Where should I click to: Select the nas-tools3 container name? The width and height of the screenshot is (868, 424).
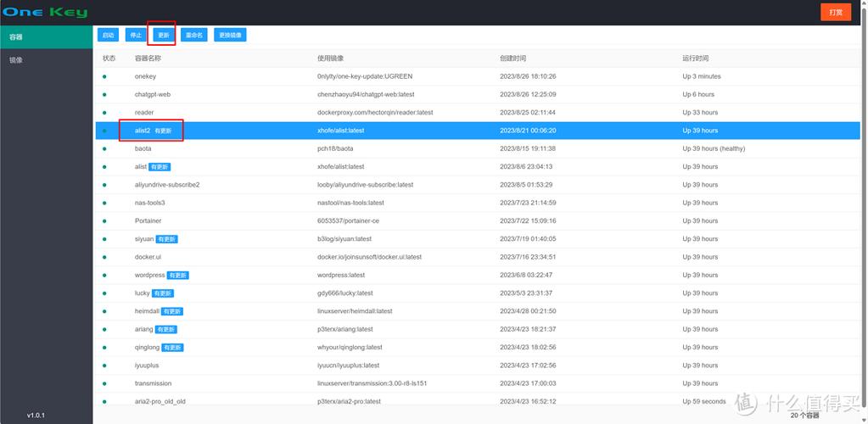149,203
